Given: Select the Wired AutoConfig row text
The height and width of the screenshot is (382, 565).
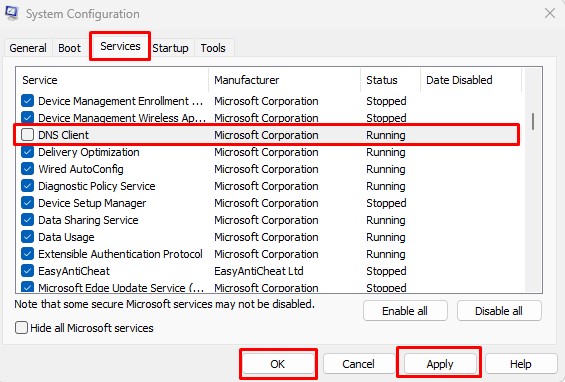Looking at the screenshot, I should coord(81,169).
